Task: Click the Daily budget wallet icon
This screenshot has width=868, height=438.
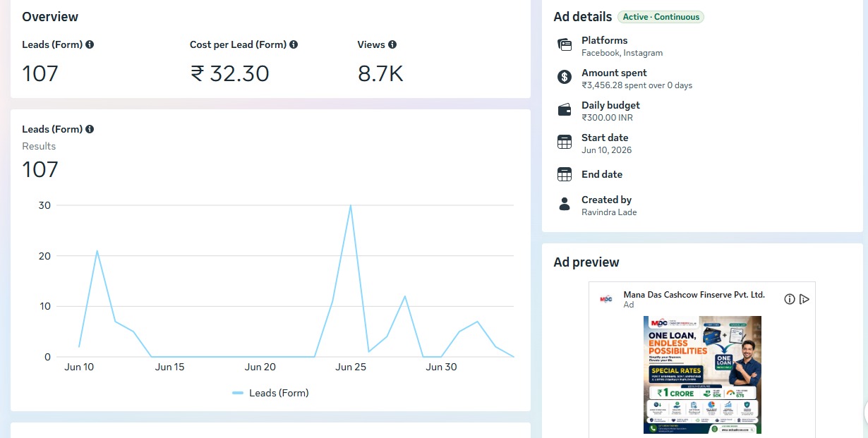Action: point(564,110)
